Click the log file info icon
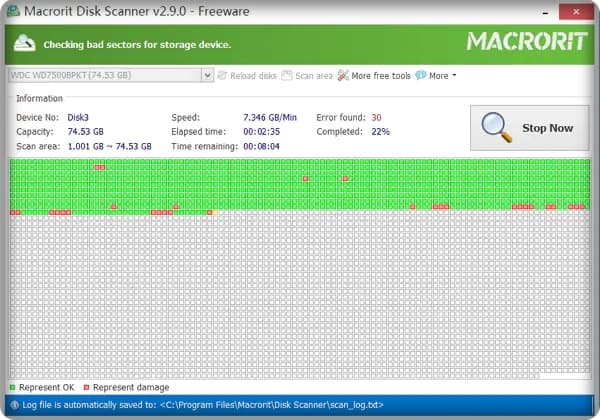Viewport: 600px width, 420px height. point(15,405)
